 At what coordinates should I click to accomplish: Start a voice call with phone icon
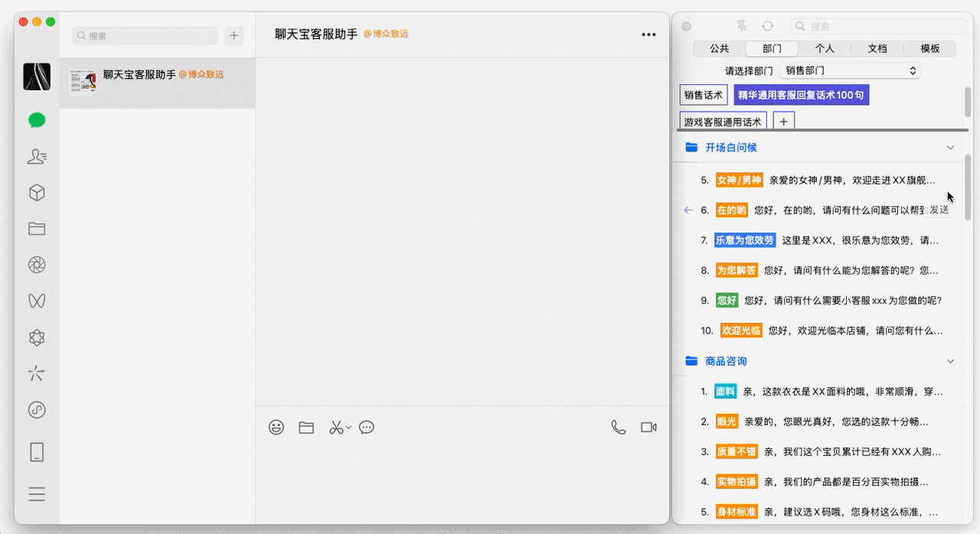click(619, 428)
